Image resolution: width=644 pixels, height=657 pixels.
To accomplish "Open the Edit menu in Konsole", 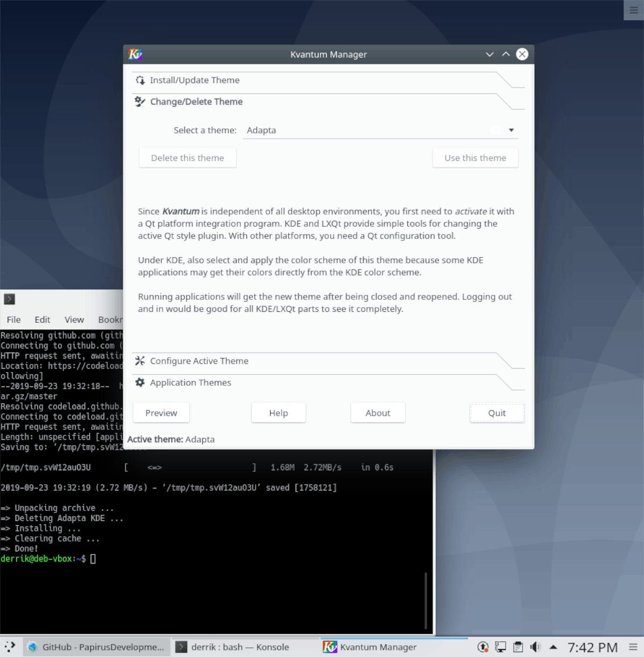I will pos(42,319).
